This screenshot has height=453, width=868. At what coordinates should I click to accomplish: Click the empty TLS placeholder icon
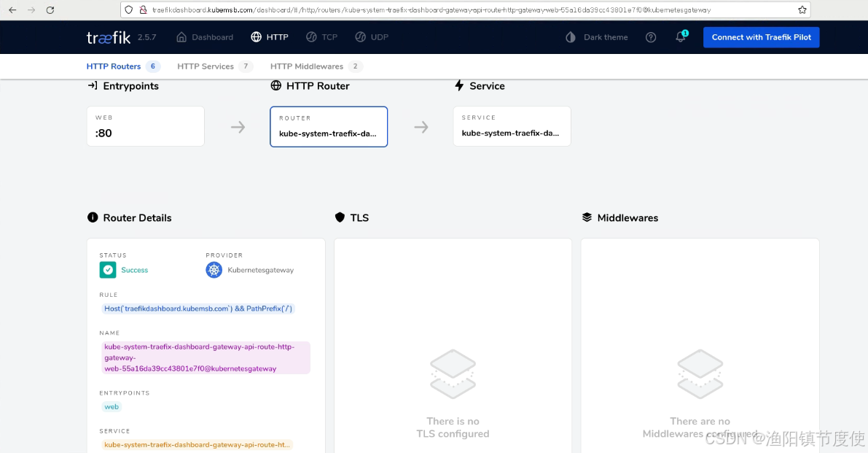pos(453,373)
